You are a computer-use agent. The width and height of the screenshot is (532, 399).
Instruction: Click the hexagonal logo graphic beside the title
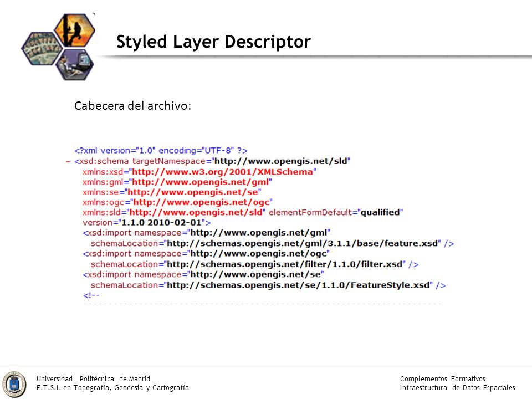tap(58, 47)
